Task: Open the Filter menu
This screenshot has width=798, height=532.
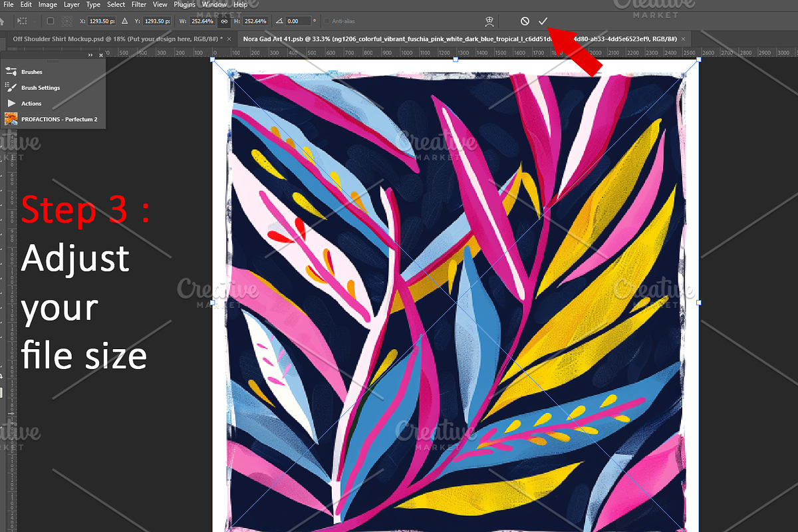Action: [x=139, y=5]
